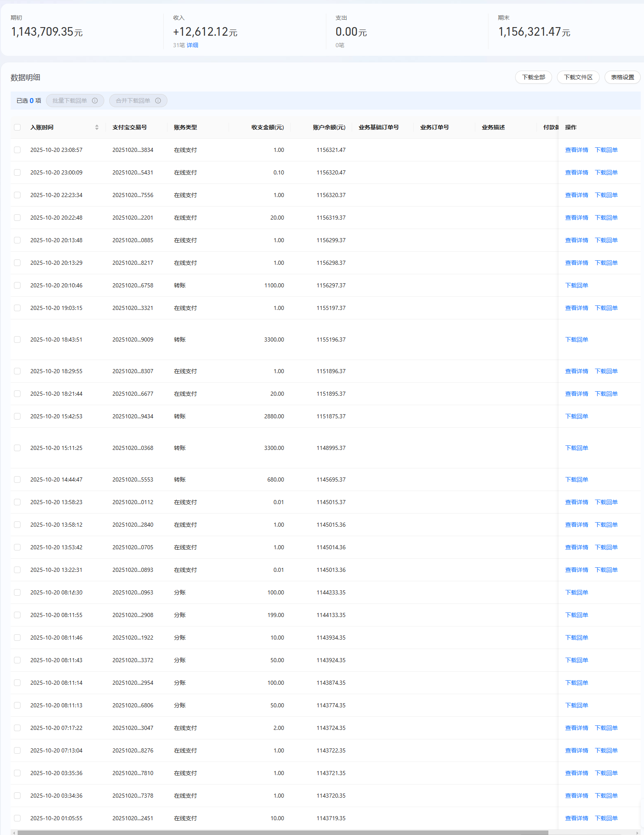This screenshot has height=835, width=644.
Task: Sort table by 入账时间 arrows
Action: (x=97, y=127)
